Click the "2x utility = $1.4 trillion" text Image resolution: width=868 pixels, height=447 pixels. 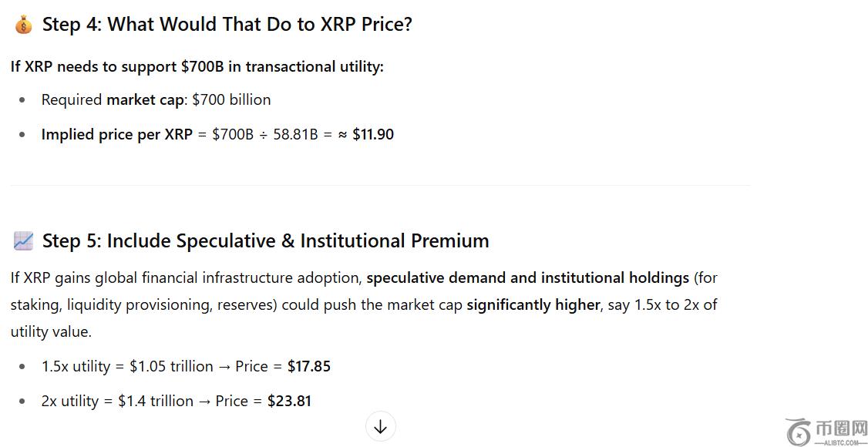tap(117, 402)
